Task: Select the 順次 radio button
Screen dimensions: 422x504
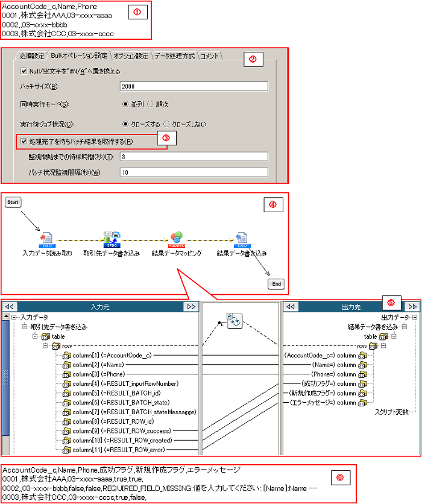Action: [151, 104]
